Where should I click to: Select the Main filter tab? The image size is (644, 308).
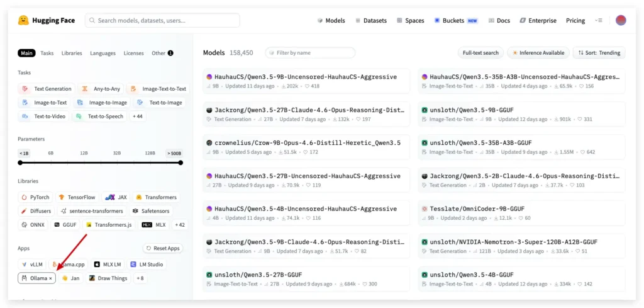[x=26, y=53]
